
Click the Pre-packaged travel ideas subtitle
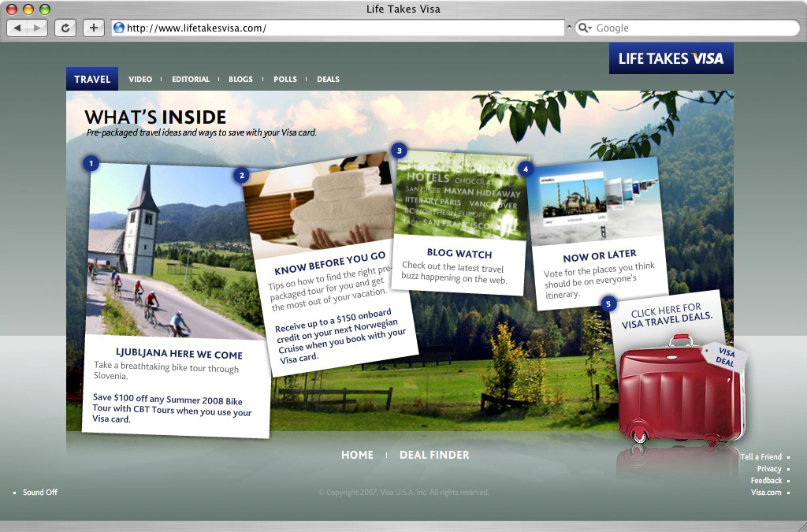click(201, 132)
